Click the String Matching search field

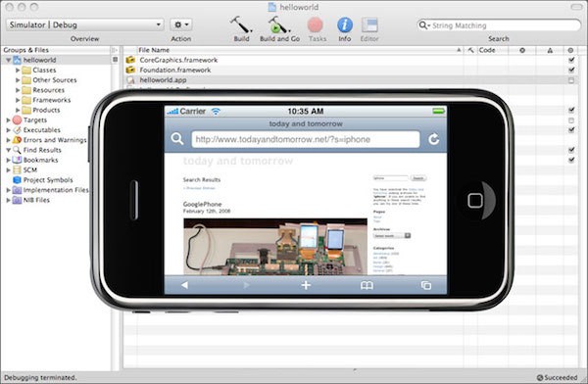[x=499, y=25]
